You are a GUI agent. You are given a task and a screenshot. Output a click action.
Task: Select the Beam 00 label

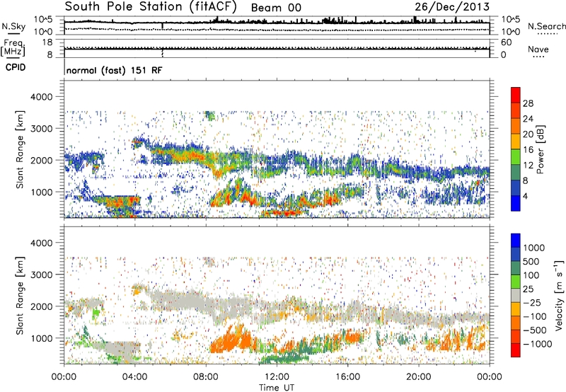tap(276, 8)
